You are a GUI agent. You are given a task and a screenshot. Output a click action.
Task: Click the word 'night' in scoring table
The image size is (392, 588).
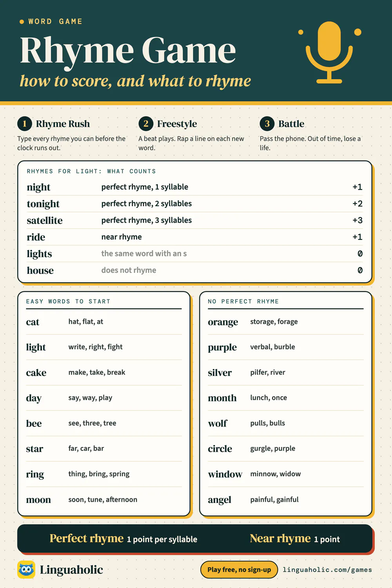(x=38, y=187)
